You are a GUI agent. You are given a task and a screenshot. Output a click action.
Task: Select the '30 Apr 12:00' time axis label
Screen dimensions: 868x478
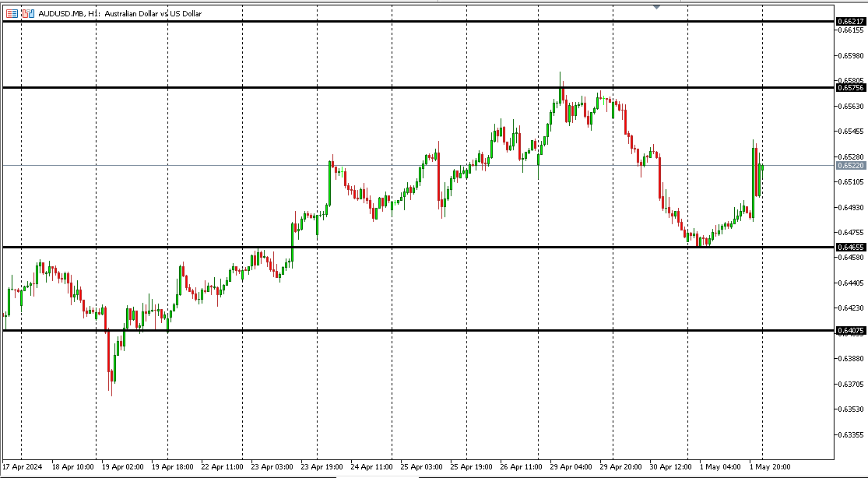[671, 466]
